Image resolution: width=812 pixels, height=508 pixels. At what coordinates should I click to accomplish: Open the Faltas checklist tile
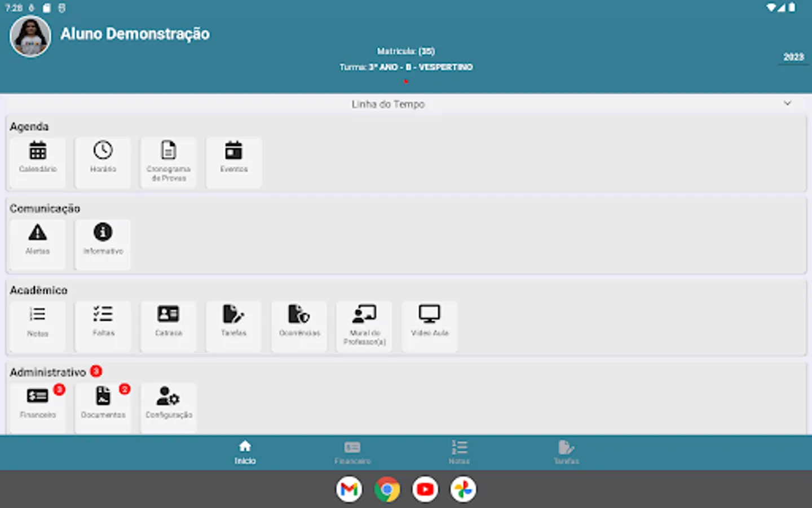point(103,326)
